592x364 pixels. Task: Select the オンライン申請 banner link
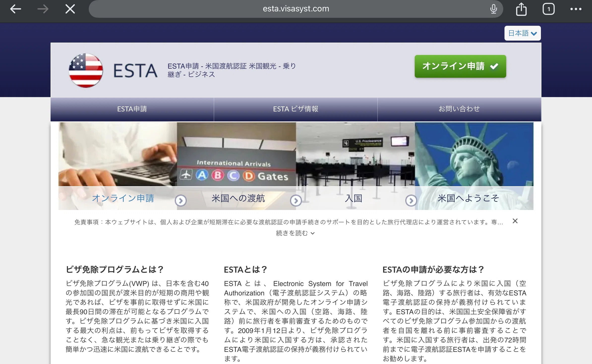coord(123,198)
